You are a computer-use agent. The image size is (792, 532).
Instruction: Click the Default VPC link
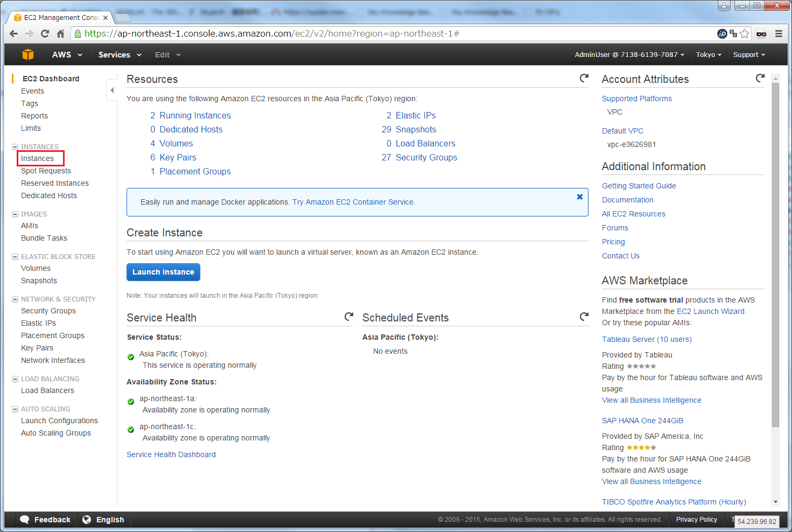(622, 131)
